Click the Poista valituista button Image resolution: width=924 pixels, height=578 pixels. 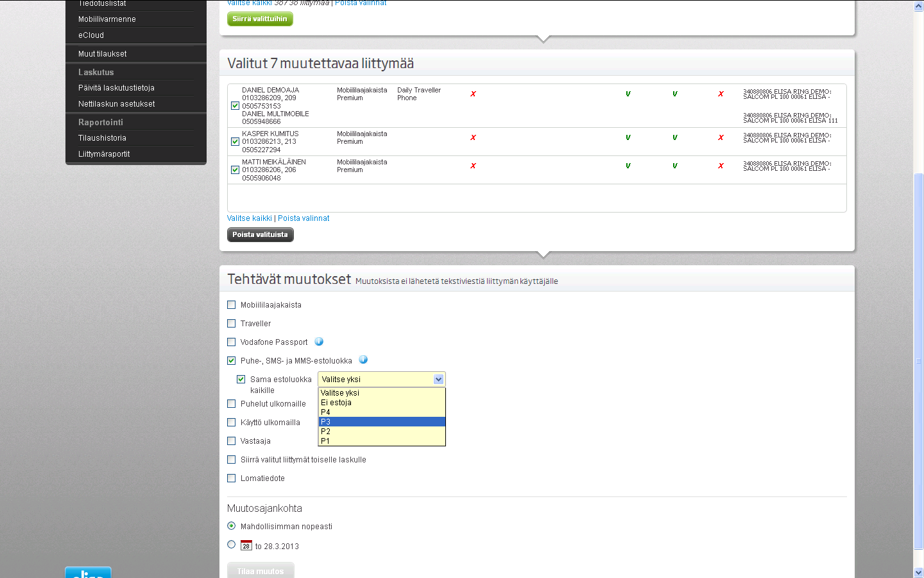[260, 234]
